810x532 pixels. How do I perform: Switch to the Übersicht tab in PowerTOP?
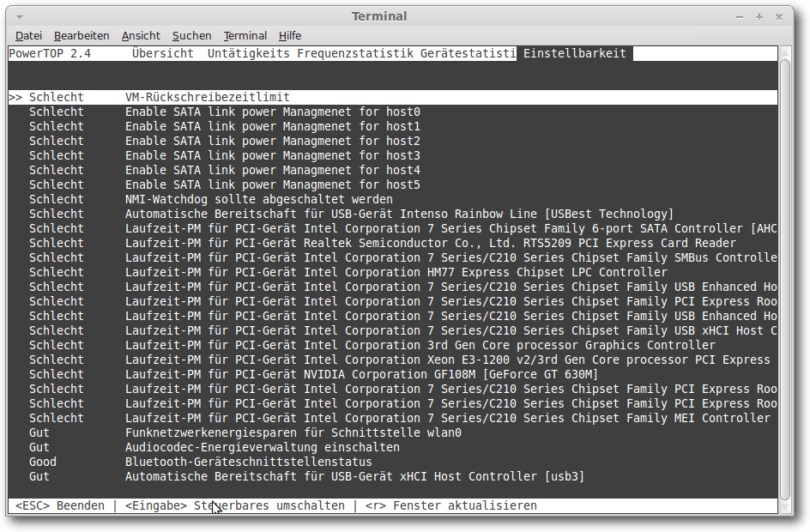(x=163, y=53)
